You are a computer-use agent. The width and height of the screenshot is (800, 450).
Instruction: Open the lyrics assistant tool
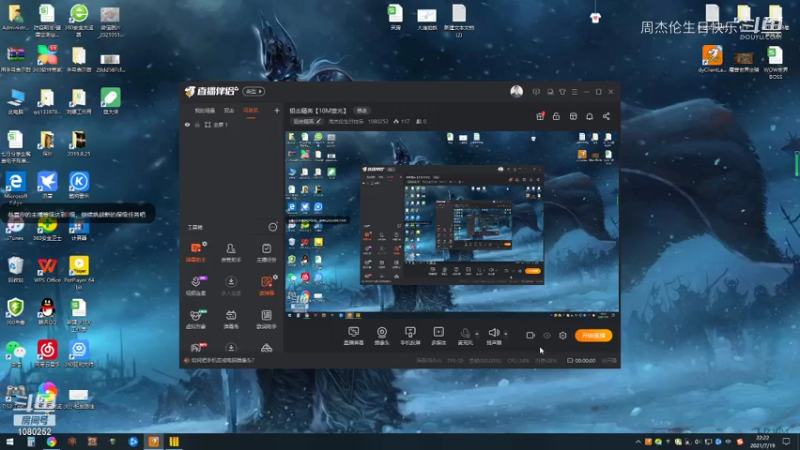266,319
